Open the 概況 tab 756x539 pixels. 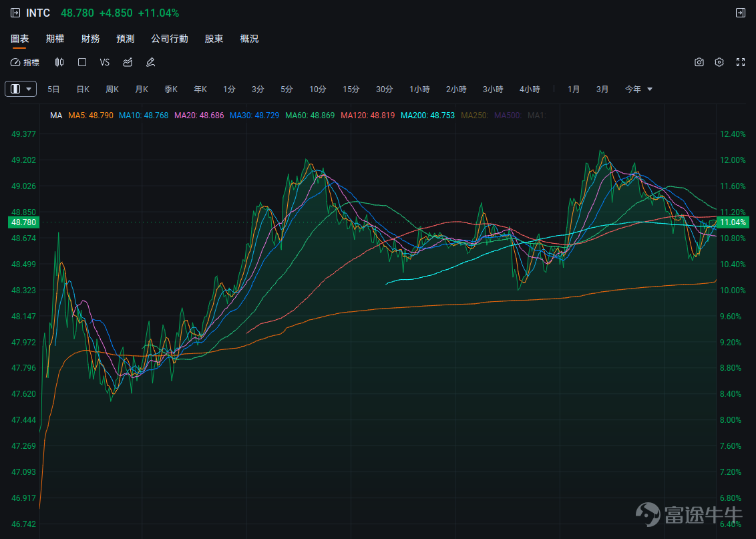pyautogui.click(x=249, y=39)
